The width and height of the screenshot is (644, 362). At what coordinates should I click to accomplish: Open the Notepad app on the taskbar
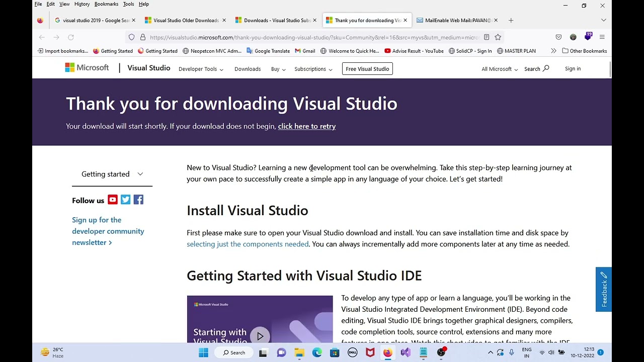coord(423,352)
